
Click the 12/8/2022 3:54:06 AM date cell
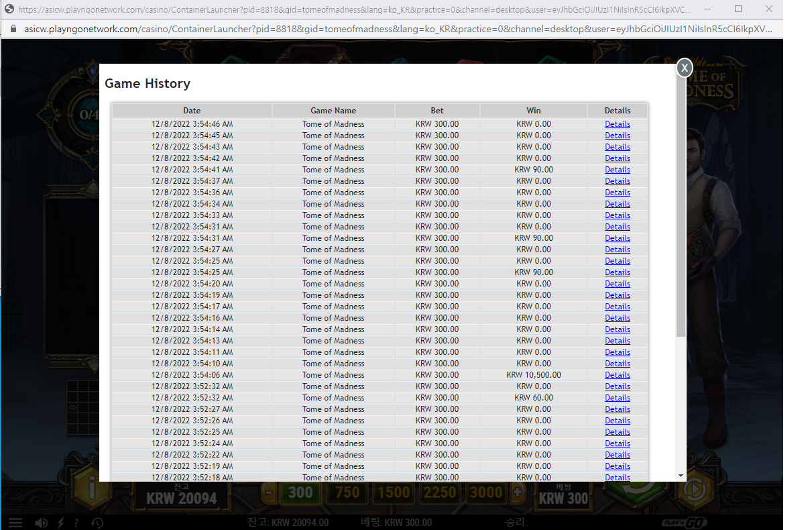(x=192, y=375)
